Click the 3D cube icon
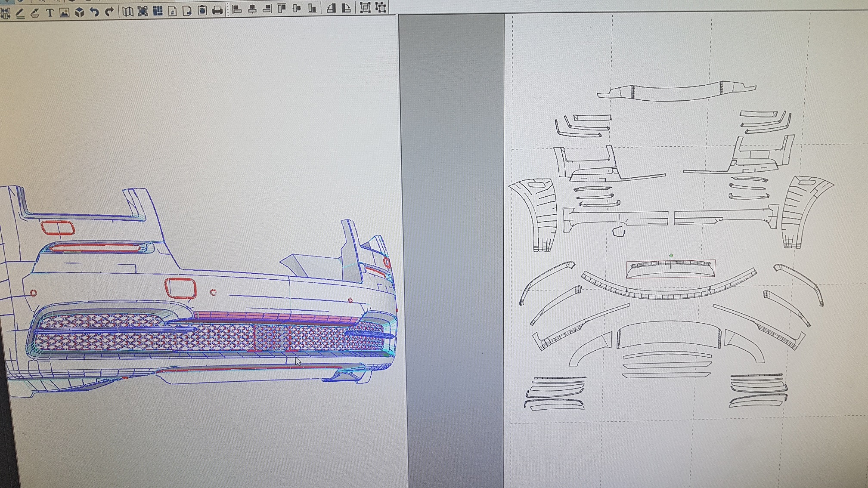The width and height of the screenshot is (868, 488). (x=80, y=12)
